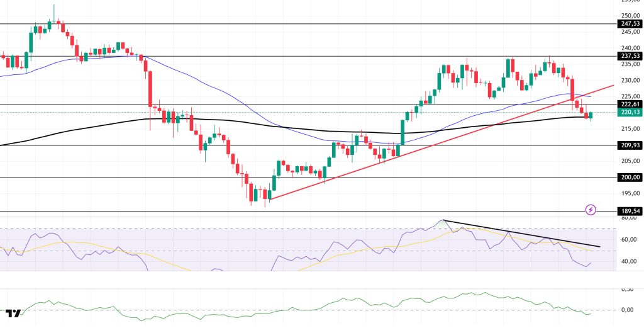Click the purple lightning bolt icon
Viewport: 644px width, 328px height.
pyautogui.click(x=591, y=209)
